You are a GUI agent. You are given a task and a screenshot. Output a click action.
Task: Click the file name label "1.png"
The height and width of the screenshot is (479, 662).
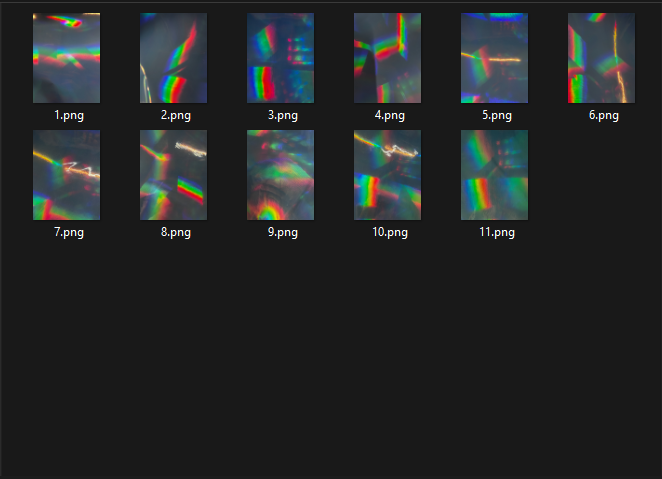[69, 115]
